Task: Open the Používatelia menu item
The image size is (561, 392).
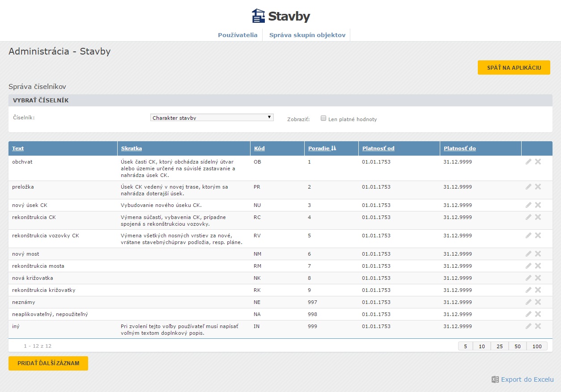Action: [238, 35]
